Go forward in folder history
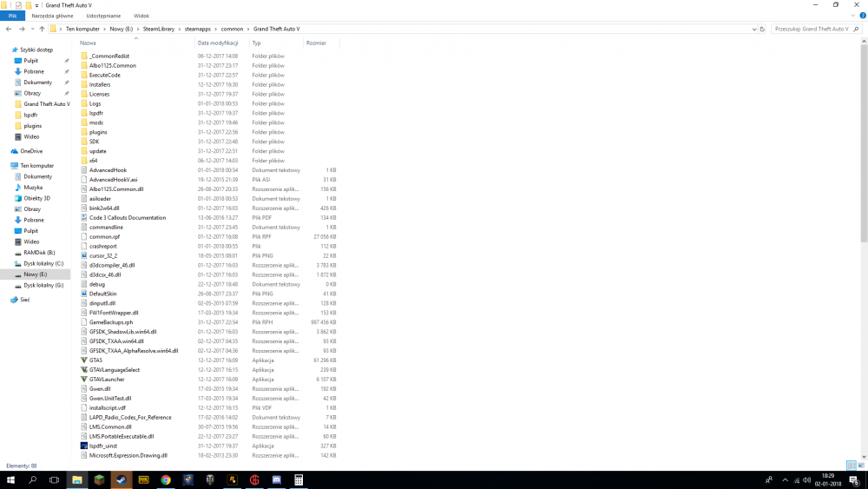This screenshot has height=489, width=868. coord(22,29)
